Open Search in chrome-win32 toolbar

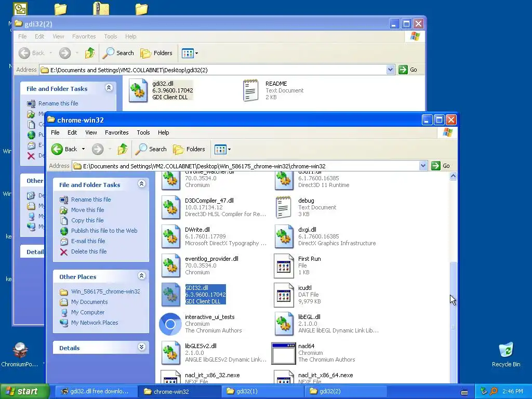click(x=151, y=149)
